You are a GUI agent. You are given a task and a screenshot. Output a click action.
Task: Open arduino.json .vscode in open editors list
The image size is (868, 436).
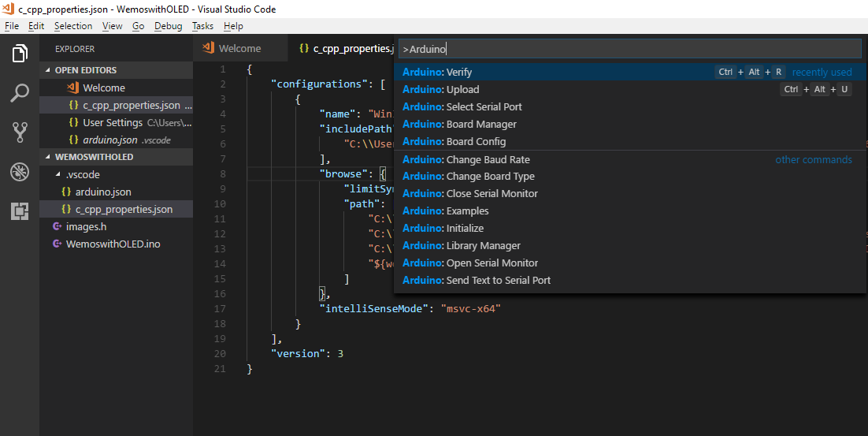[117, 140]
